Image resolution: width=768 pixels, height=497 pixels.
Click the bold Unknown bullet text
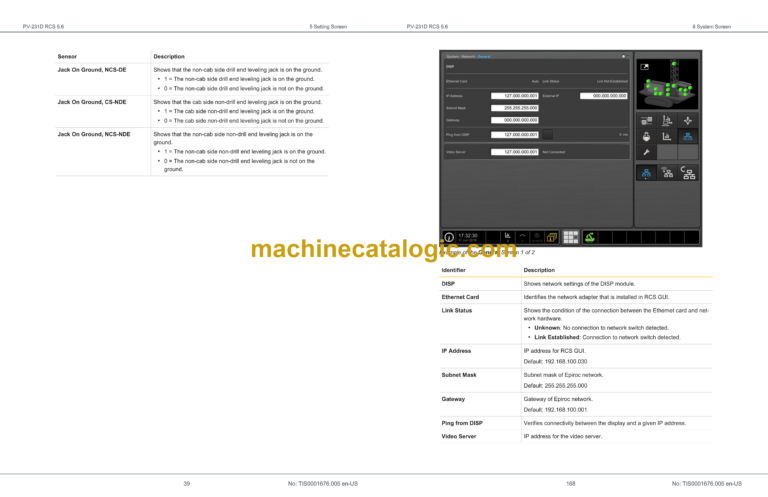tap(547, 328)
